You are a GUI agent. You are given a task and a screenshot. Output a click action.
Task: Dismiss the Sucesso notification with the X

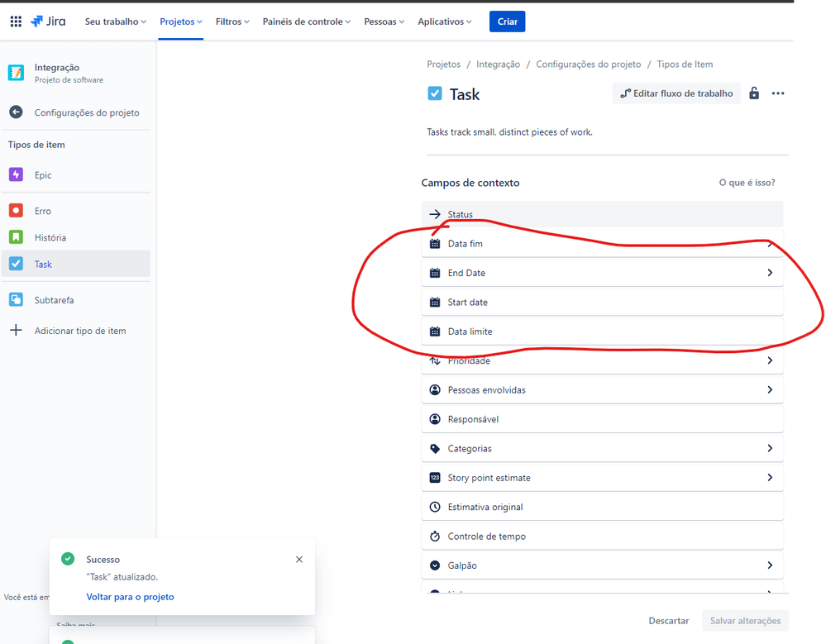coord(299,559)
